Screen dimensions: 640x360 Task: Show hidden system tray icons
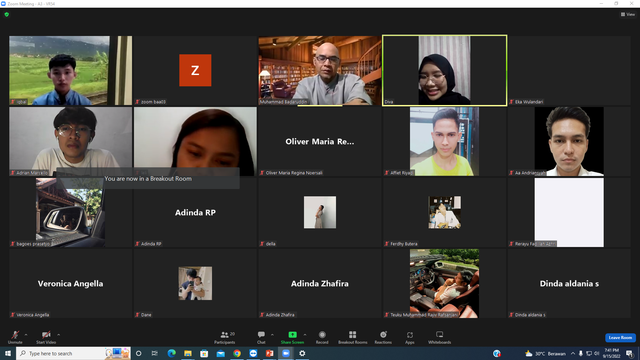click(x=573, y=353)
